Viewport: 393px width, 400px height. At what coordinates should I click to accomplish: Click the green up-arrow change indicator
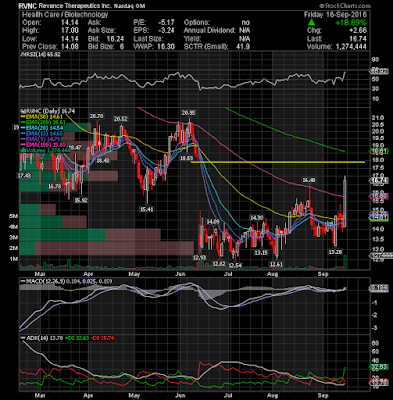point(311,23)
